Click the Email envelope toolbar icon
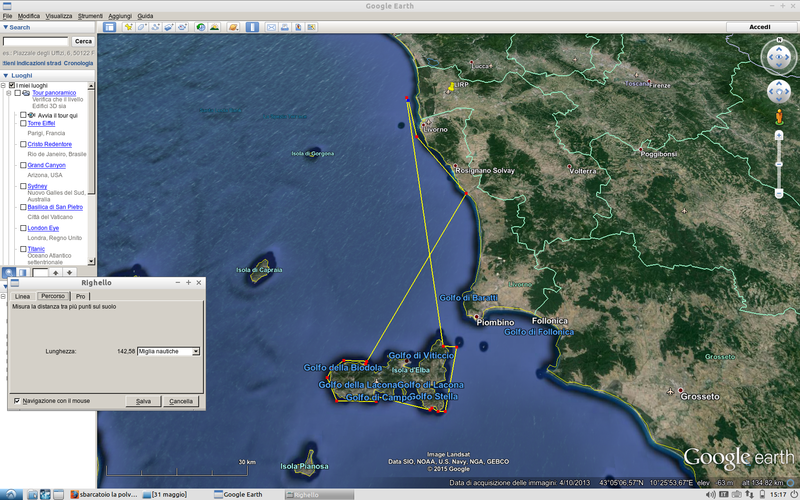This screenshot has width=800, height=500. pos(271,27)
